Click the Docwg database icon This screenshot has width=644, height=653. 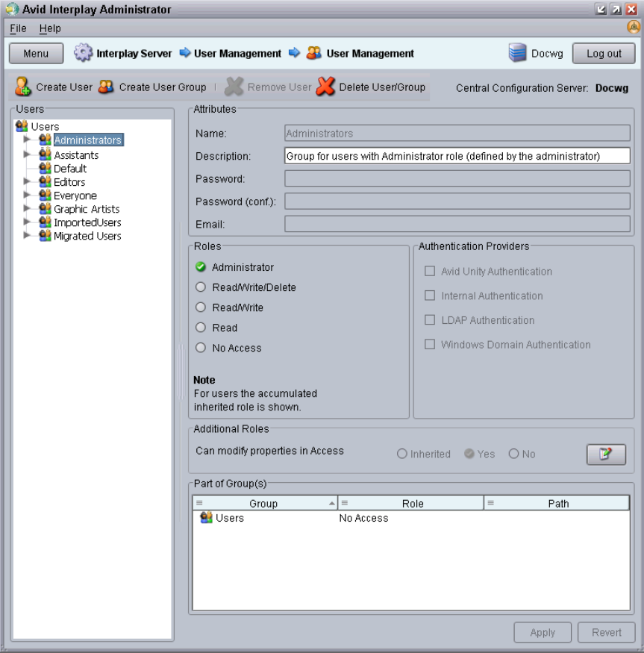point(517,53)
